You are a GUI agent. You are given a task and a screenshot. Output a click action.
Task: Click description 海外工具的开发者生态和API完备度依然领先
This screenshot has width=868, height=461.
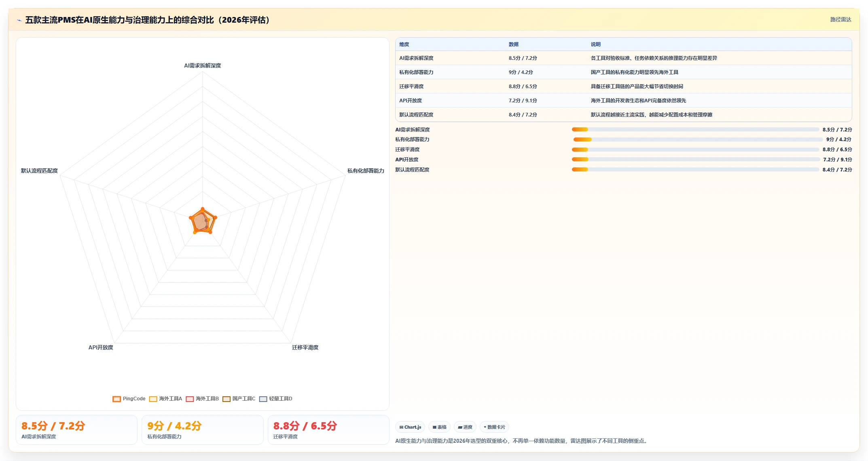(639, 101)
